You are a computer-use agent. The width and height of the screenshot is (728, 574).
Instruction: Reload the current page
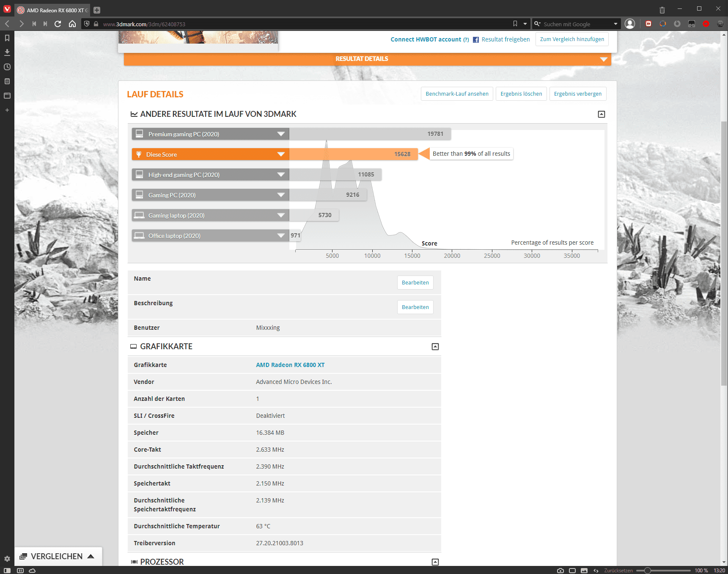pos(58,24)
